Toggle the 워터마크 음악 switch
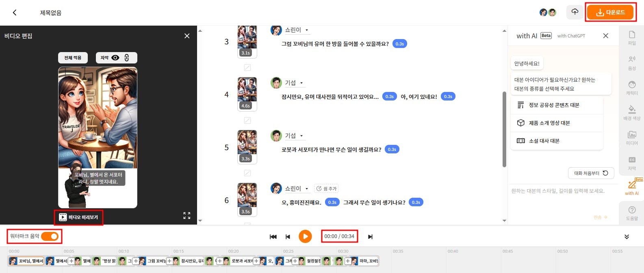The image size is (644, 273). (x=50, y=236)
